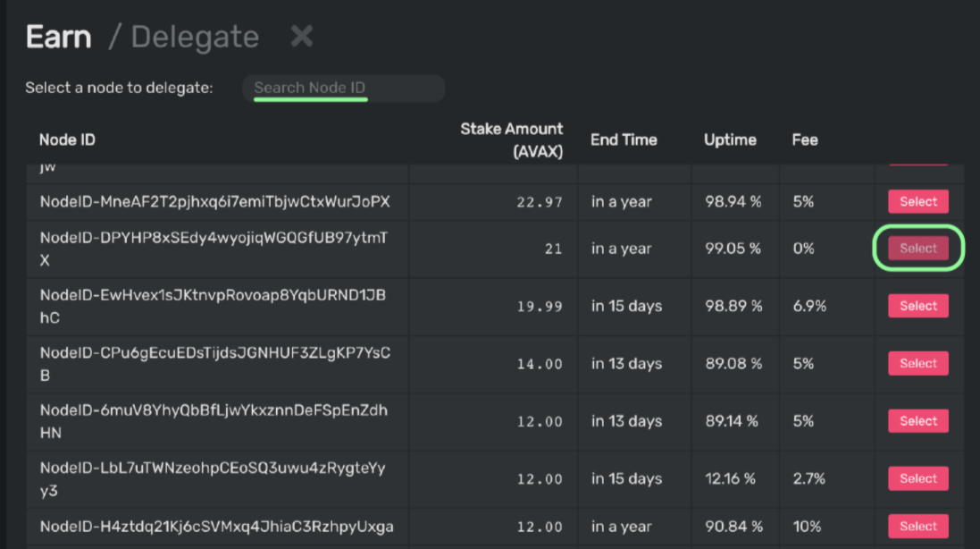Click the 22.97 stake amount
The height and width of the screenshot is (549, 980).
[540, 203]
